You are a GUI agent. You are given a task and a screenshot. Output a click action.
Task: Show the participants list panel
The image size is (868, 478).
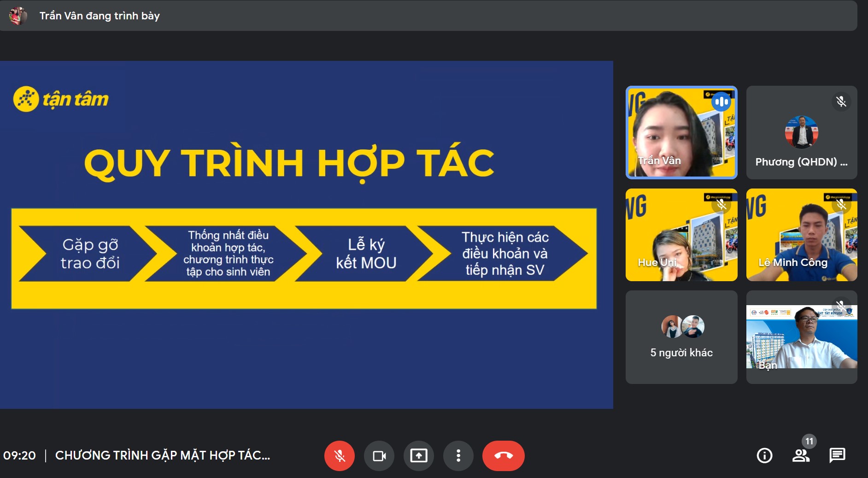click(801, 456)
